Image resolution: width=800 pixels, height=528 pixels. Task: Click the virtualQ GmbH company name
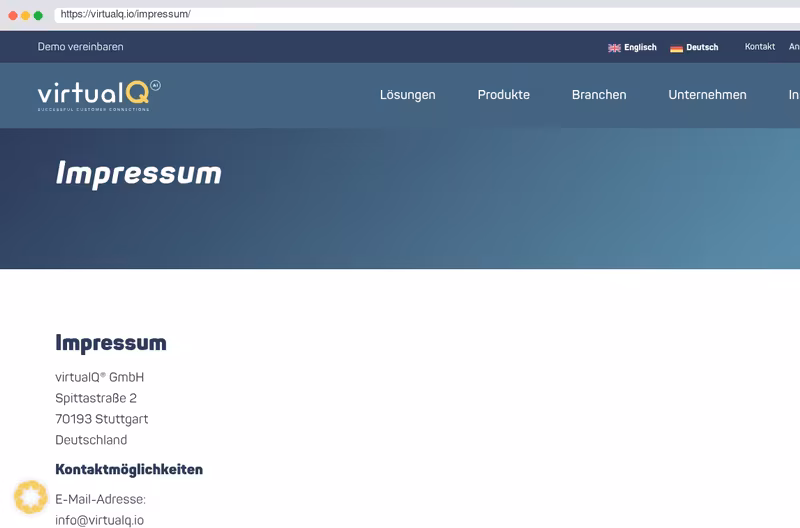[x=99, y=378]
